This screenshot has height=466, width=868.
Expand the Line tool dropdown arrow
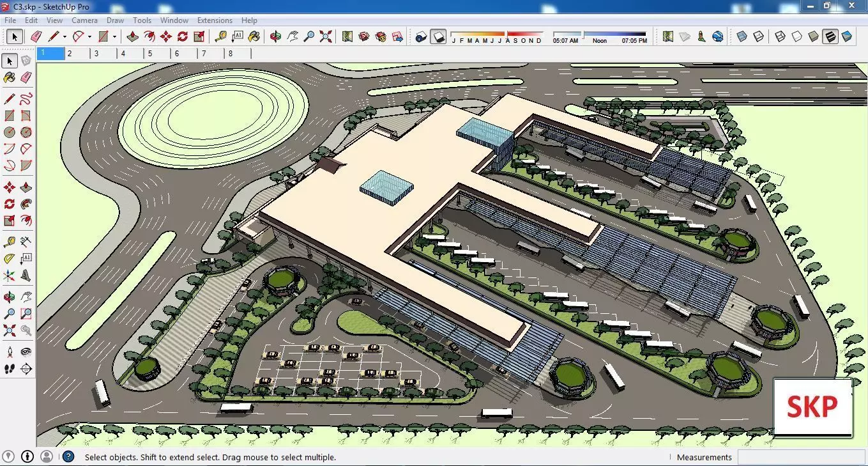point(65,36)
